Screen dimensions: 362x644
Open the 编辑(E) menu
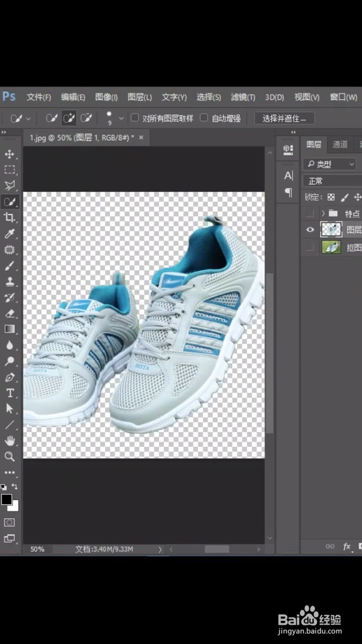point(73,97)
